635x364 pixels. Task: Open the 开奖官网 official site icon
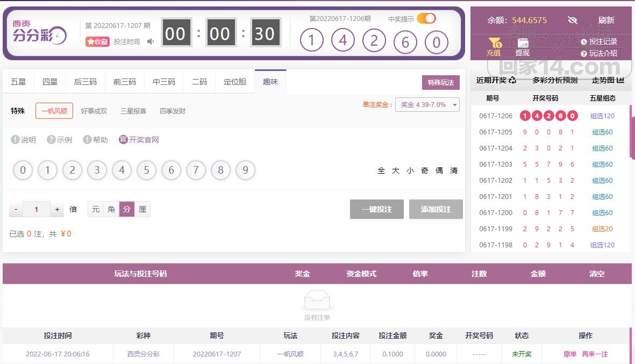(123, 140)
